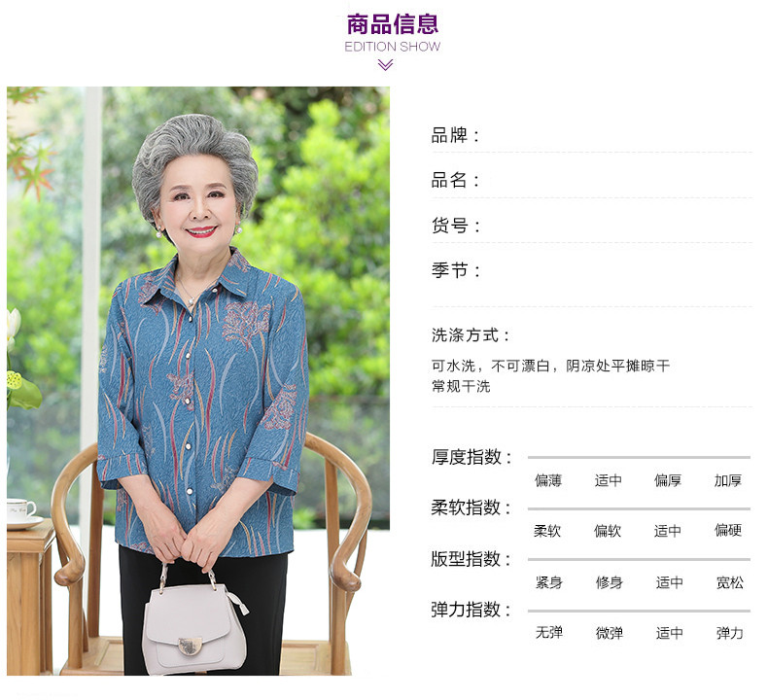Choose 加厚 on the thickness scale
The width and height of the screenshot is (768, 700).
728,480
